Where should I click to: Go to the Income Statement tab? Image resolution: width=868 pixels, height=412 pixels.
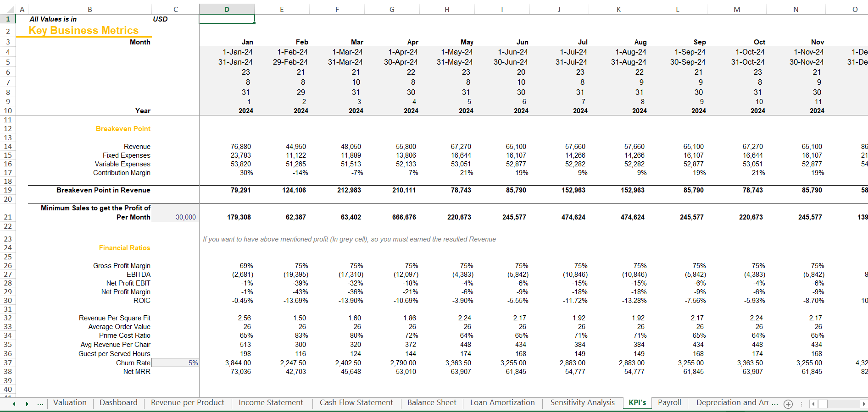pos(271,403)
